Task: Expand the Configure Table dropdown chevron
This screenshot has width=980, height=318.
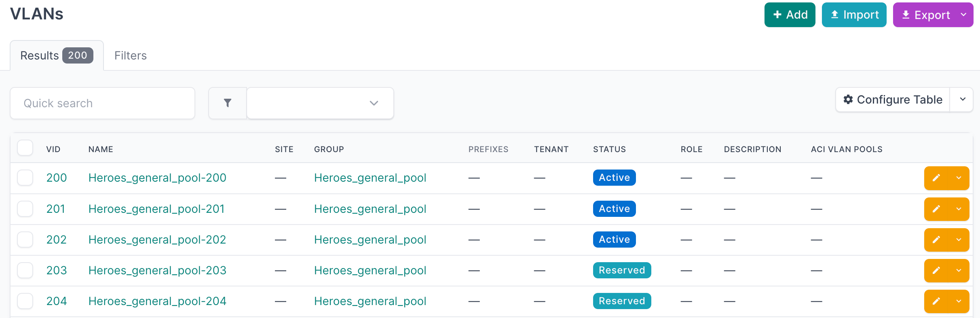Action: 963,100
